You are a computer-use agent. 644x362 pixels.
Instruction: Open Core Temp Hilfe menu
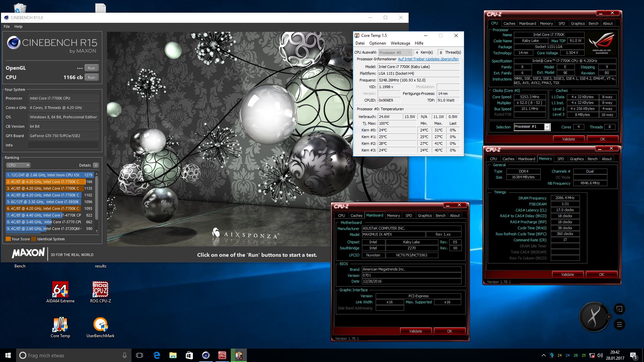coord(419,43)
